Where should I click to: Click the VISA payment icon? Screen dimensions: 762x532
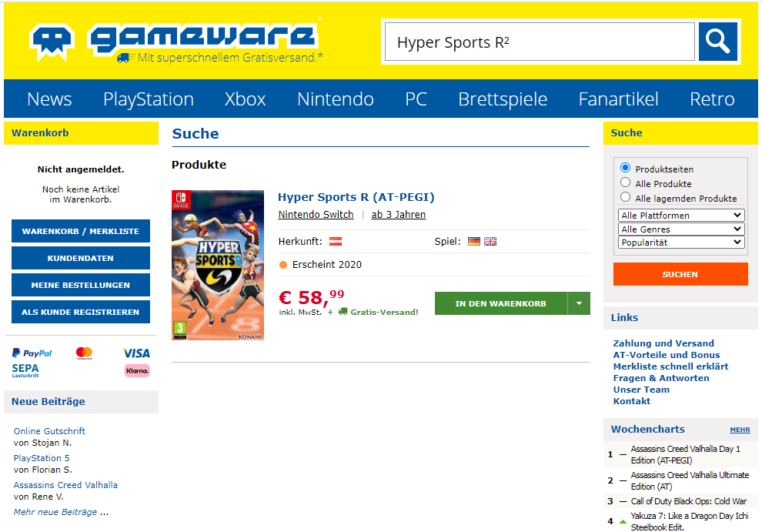pyautogui.click(x=136, y=353)
